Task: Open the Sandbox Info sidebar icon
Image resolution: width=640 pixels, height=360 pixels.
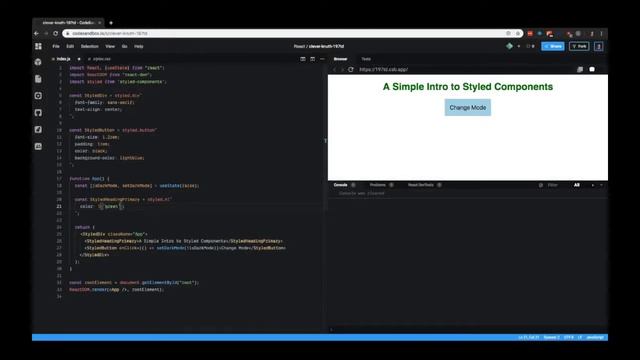Action: [x=38, y=62]
